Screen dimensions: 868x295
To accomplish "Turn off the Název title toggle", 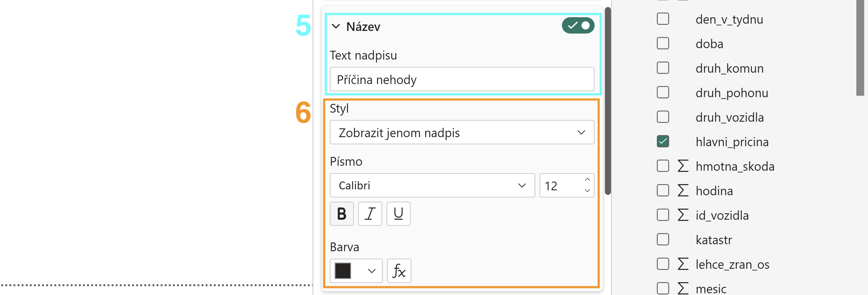I will [x=578, y=26].
